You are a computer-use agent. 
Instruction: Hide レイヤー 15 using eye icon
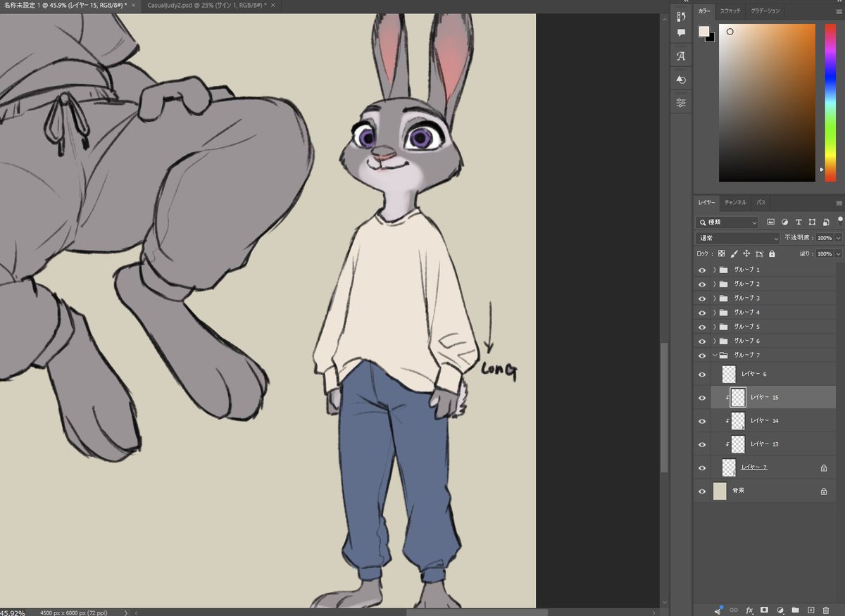click(701, 398)
